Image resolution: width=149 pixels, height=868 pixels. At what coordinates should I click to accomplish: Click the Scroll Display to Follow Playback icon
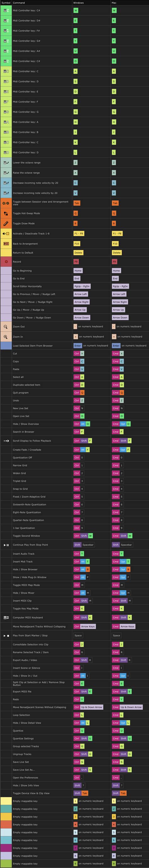point(6,441)
